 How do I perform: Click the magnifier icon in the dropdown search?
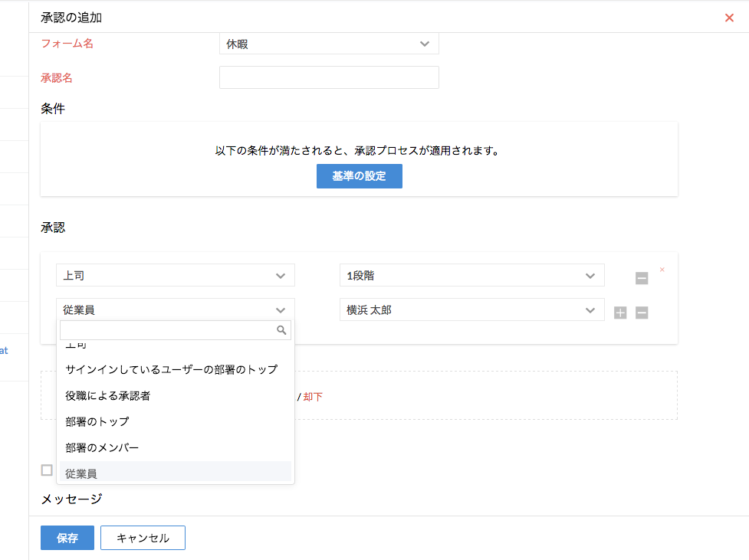tap(281, 330)
